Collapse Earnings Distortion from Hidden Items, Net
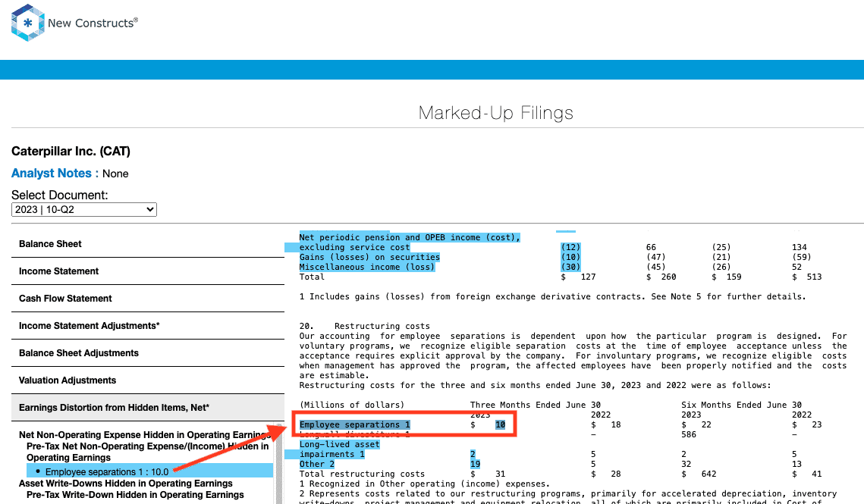864x504 pixels. pyautogui.click(x=148, y=408)
